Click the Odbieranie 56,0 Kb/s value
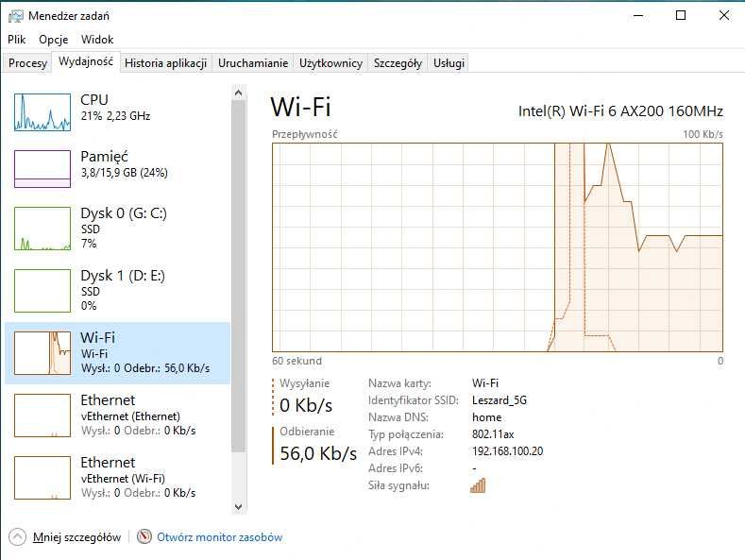The image size is (745, 560). pos(318,453)
